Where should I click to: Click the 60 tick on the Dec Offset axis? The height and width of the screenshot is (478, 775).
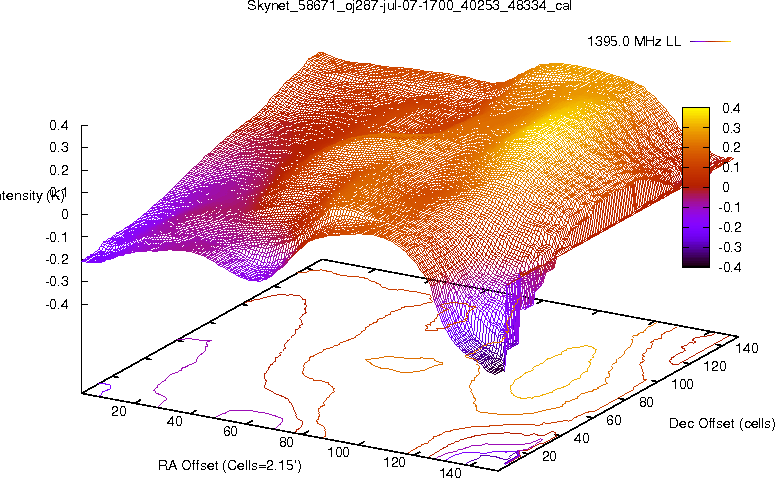(613, 420)
